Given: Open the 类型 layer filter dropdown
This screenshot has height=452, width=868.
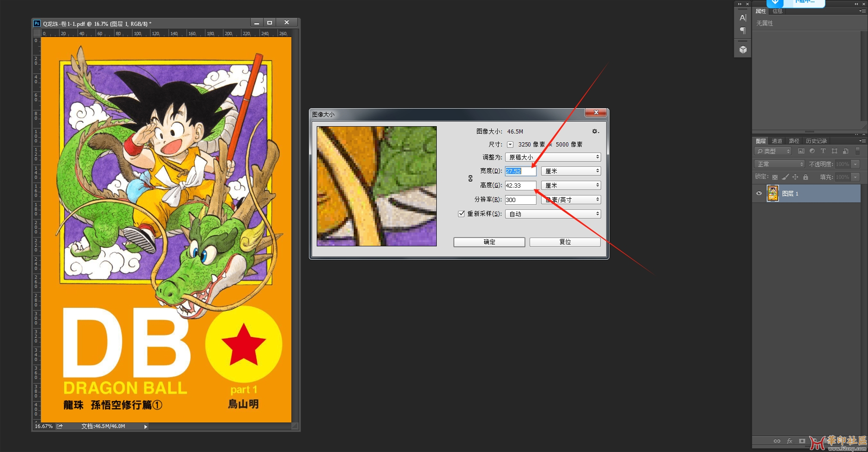Looking at the screenshot, I should coord(773,151).
